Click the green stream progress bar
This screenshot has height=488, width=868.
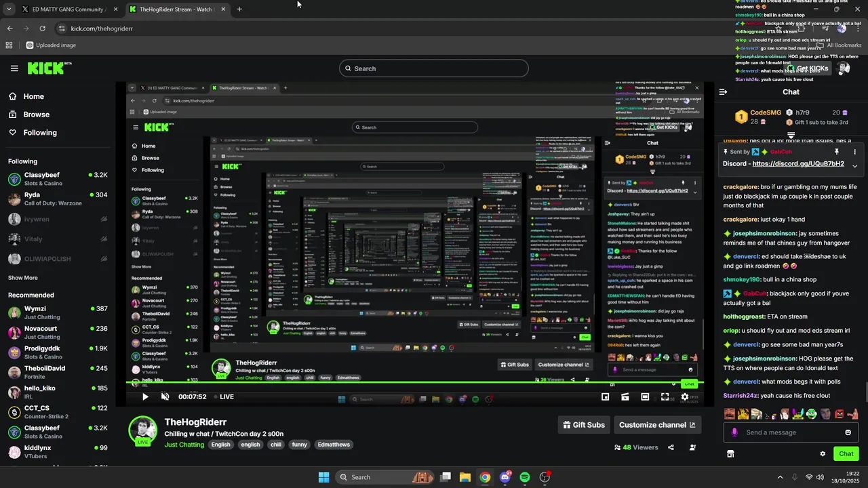point(414,384)
